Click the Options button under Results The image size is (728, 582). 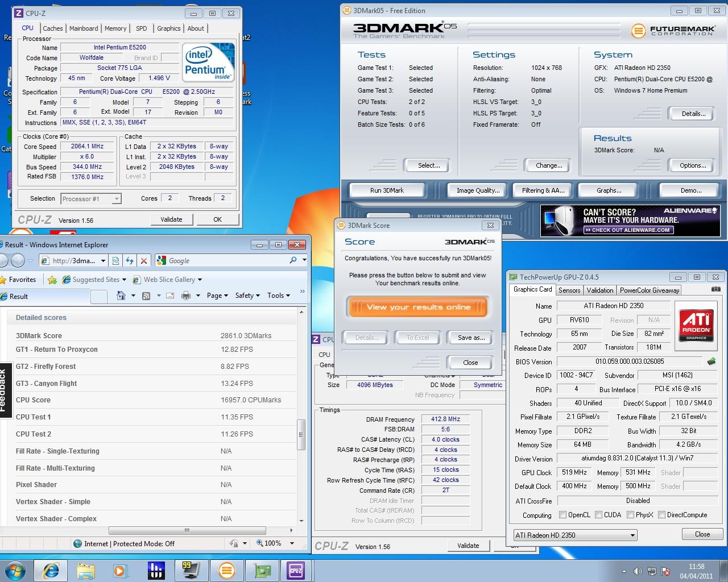[x=693, y=165]
